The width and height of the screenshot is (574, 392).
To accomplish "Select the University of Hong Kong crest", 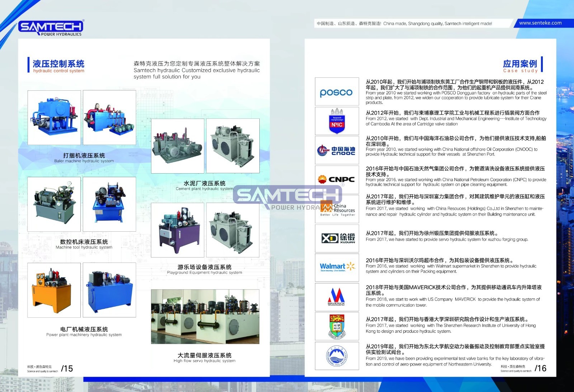I will pos(337,326).
